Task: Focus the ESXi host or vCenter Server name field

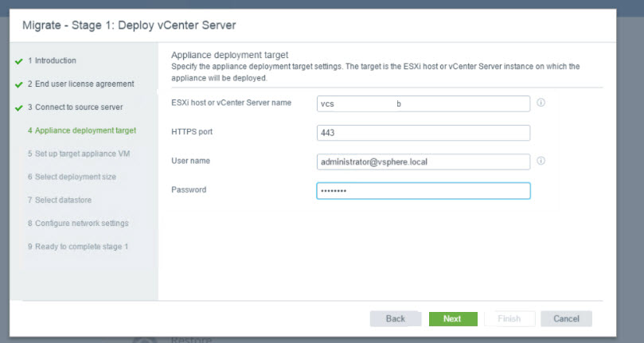Action: [423, 103]
